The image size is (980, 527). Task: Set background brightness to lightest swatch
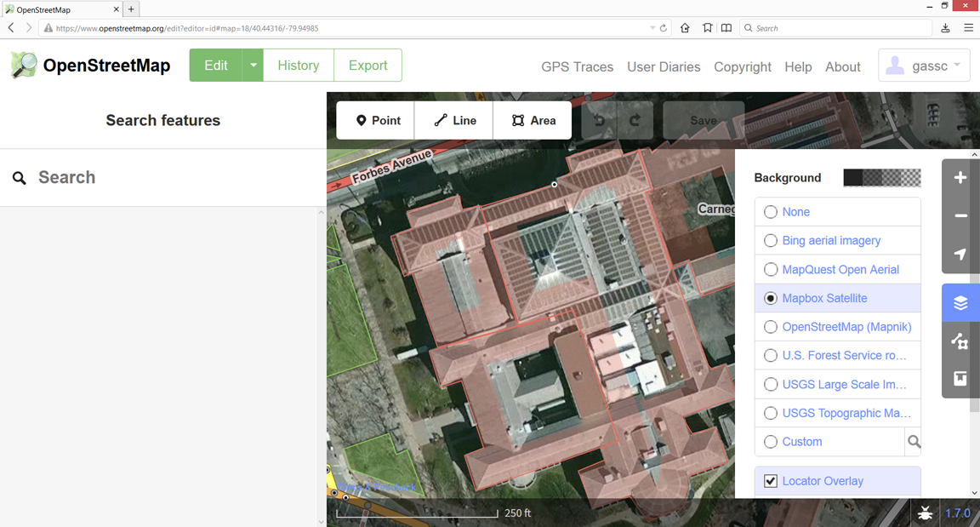pos(910,178)
